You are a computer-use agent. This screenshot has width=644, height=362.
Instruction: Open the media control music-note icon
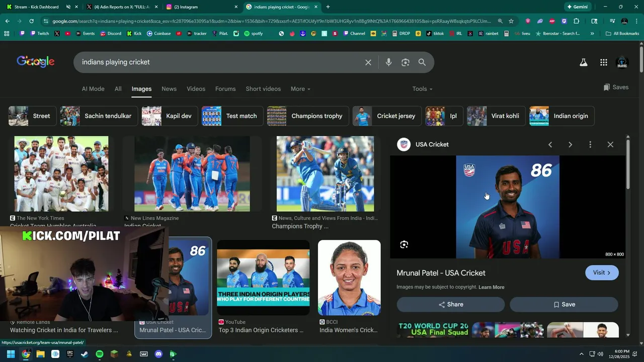tap(612, 21)
